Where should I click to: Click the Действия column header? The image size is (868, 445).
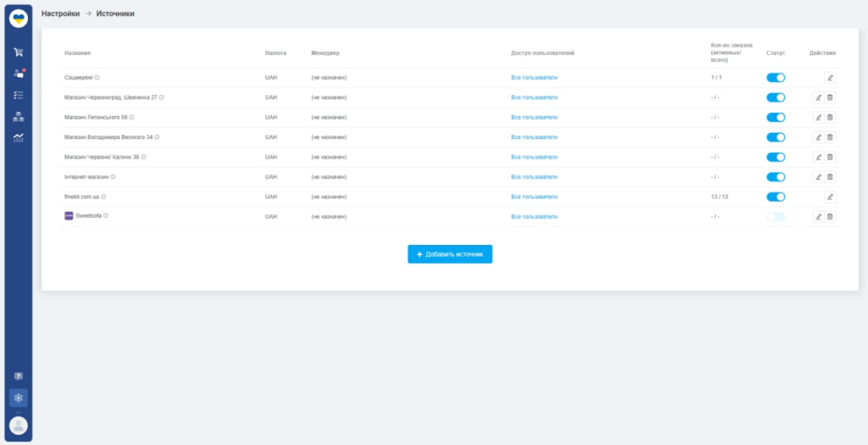pyautogui.click(x=822, y=53)
